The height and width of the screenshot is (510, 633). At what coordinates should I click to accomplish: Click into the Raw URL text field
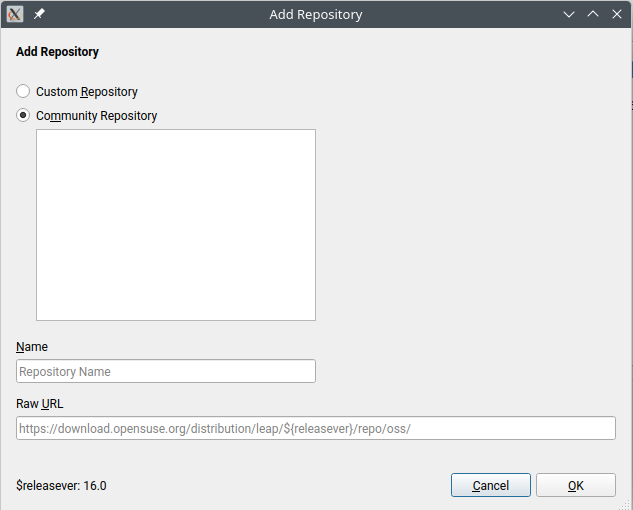click(x=315, y=428)
